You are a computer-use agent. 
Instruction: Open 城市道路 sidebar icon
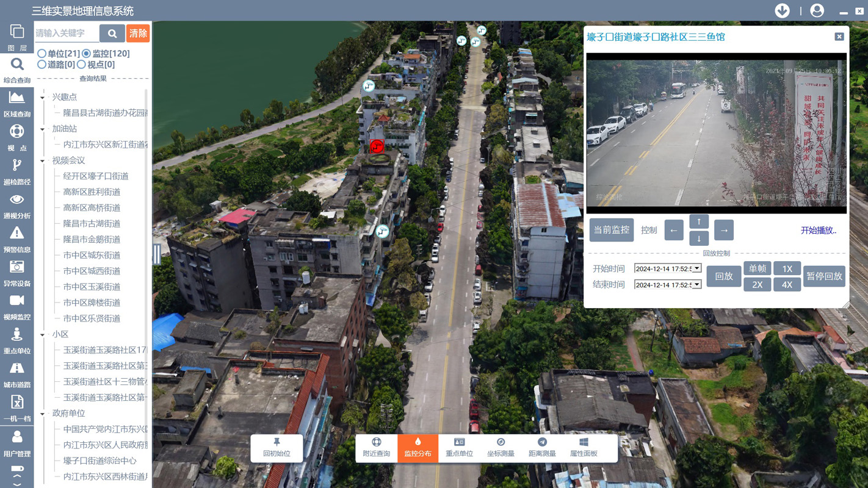click(x=16, y=375)
